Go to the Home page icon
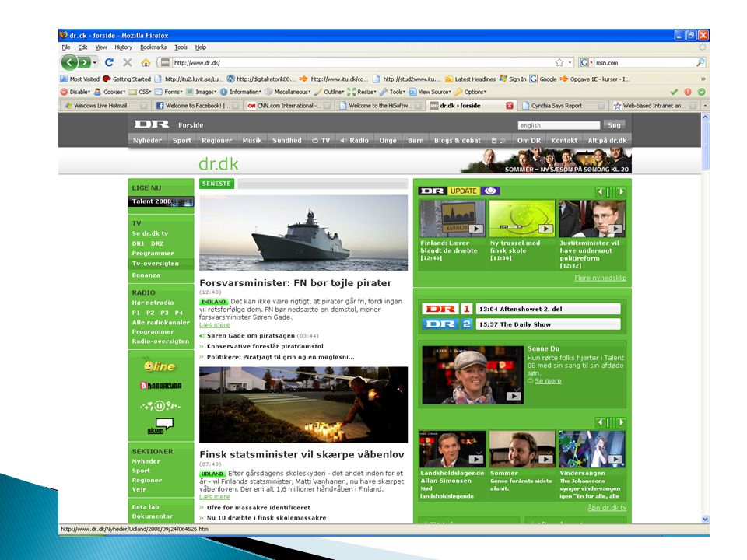The image size is (747, 560). click(146, 62)
